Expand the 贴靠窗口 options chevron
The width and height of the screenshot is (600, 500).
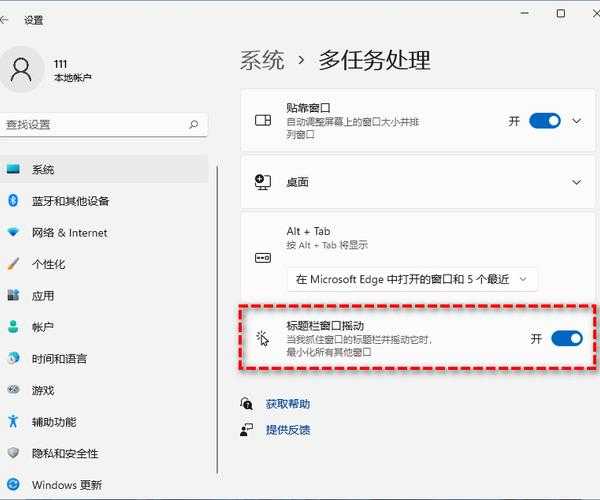click(576, 121)
